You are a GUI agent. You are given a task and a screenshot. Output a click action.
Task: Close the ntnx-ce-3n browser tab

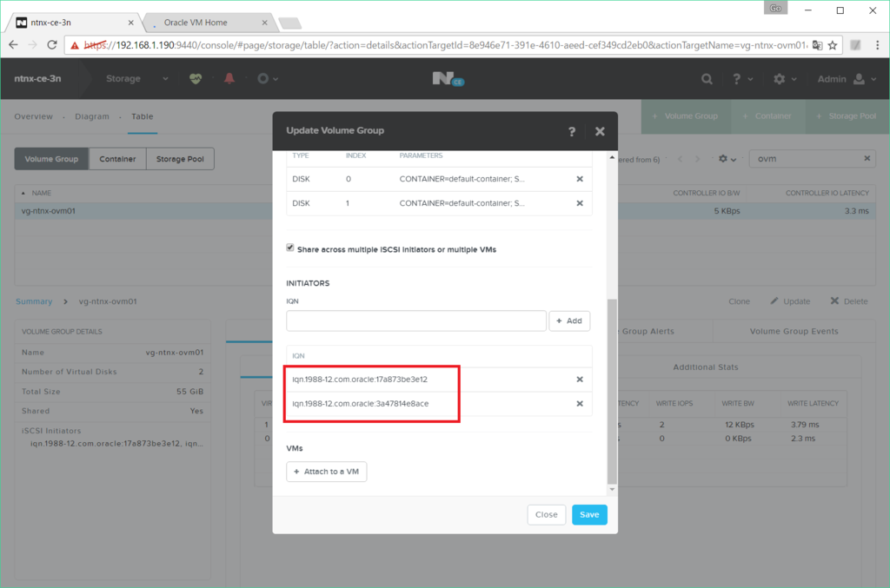point(131,23)
